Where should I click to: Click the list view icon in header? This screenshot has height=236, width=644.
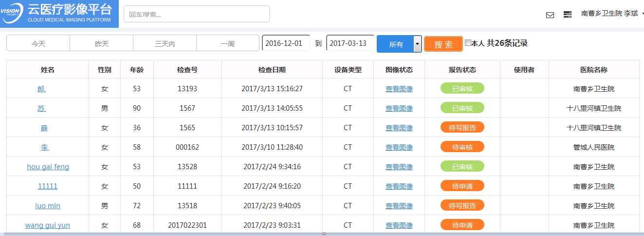[568, 15]
